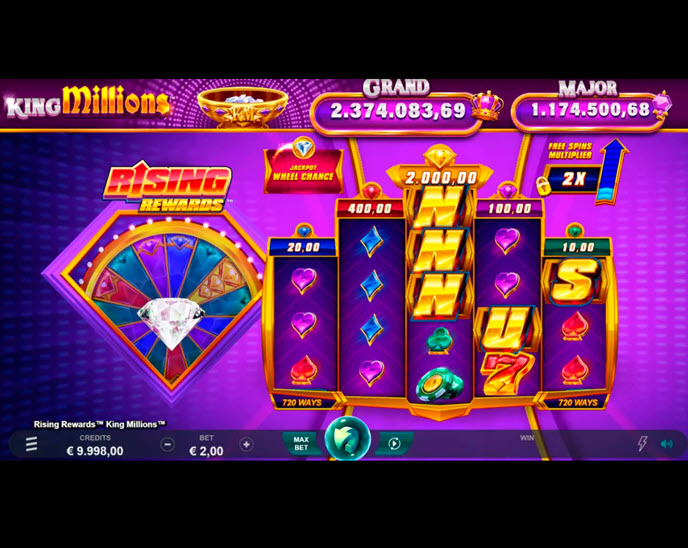Select the Grand jackpot crown icon
Screen dimensions: 688x548
[x=487, y=106]
